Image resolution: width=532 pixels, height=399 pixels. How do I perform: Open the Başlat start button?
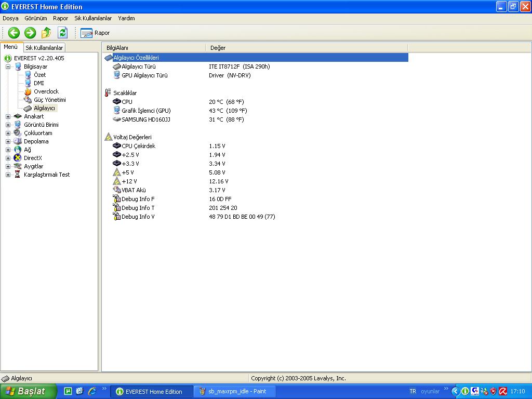click(x=28, y=392)
